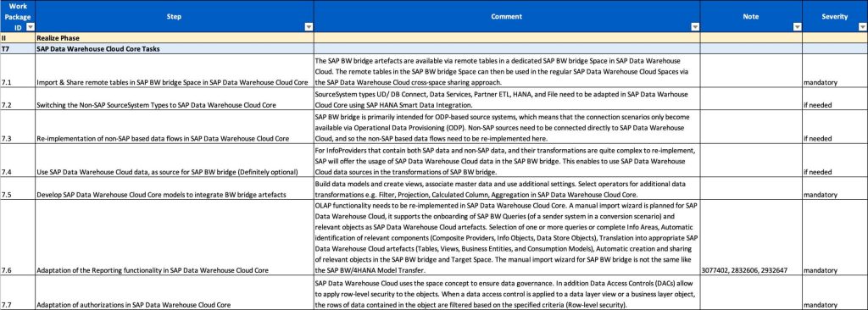This screenshot has height=310, width=868.
Task: Select severity 'mandatory' in row 7.6
Action: click(835, 238)
